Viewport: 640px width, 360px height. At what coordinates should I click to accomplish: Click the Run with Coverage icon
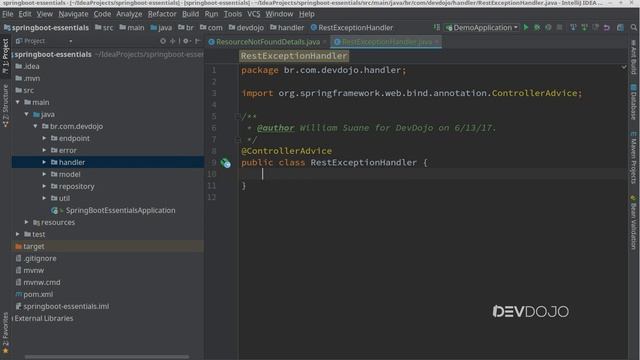548,27
